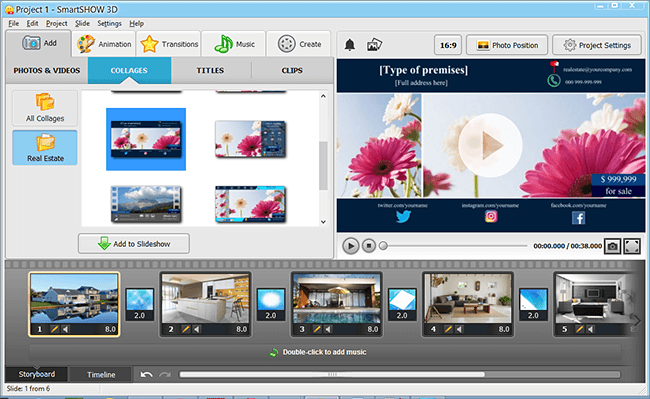Open Project Settings
This screenshot has width=650, height=399.
coord(597,45)
